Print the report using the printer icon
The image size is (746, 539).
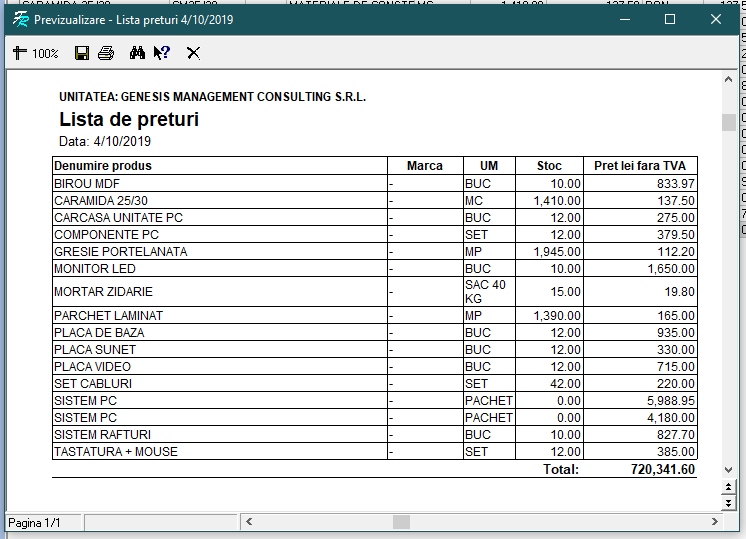tap(106, 53)
